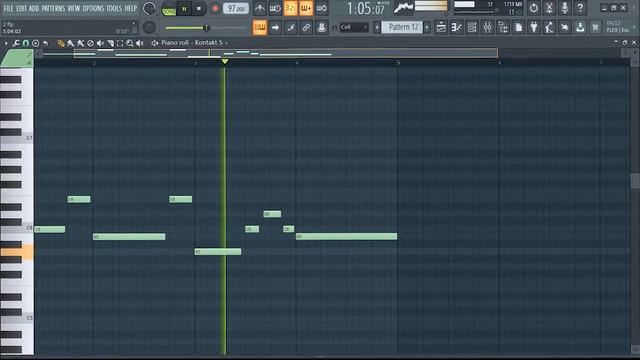Screen dimensions: 640x360
Task: Click the long B5 note ending at bar 5
Action: (346, 236)
